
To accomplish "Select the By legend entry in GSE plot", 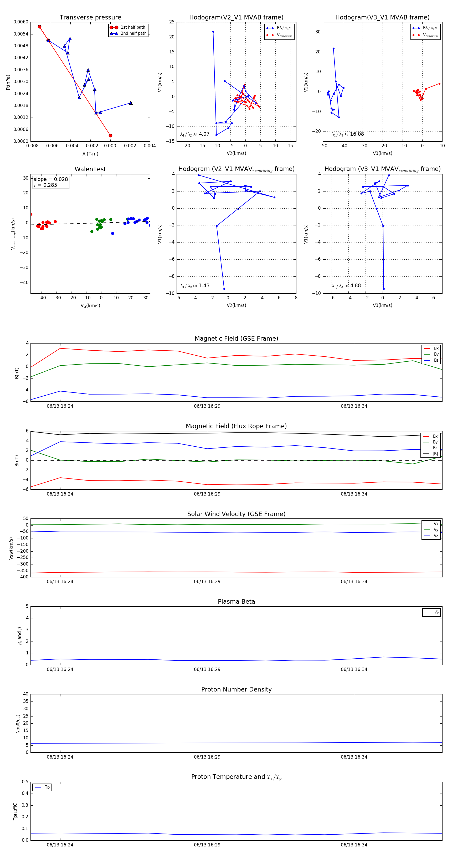I will [x=431, y=355].
